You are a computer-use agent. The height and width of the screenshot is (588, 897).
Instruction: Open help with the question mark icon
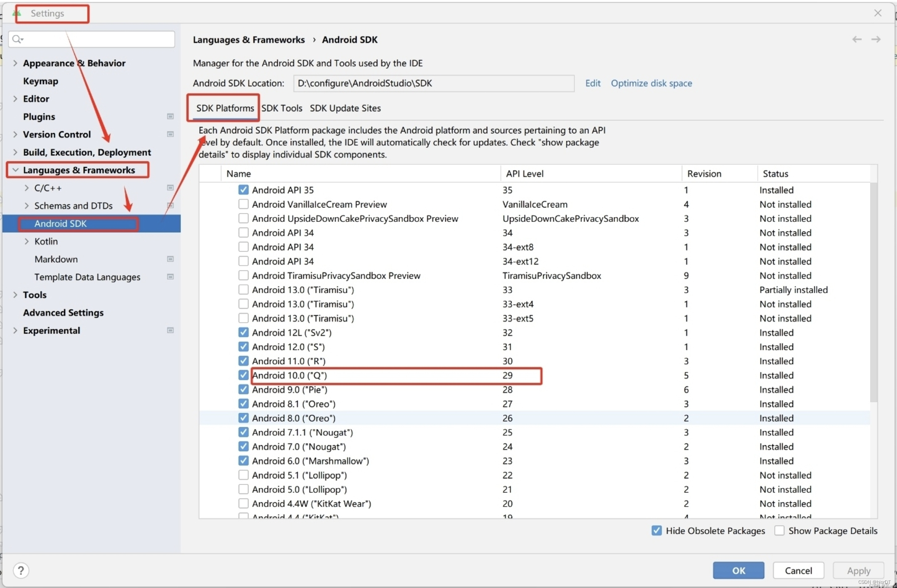coord(21,570)
